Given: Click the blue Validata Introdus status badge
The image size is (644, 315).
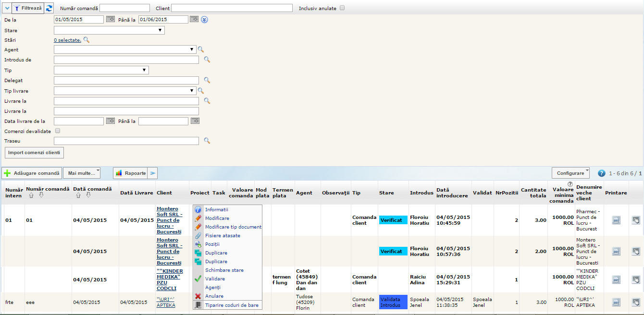Looking at the screenshot, I should click(x=393, y=302).
